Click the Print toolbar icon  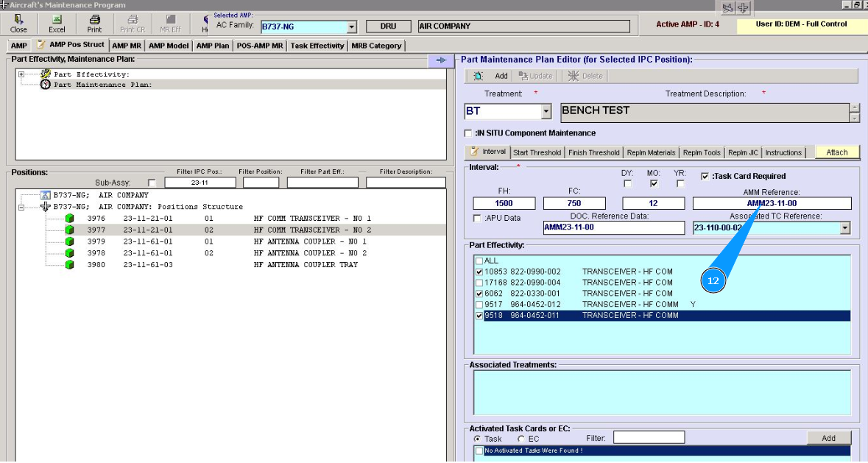(x=94, y=24)
